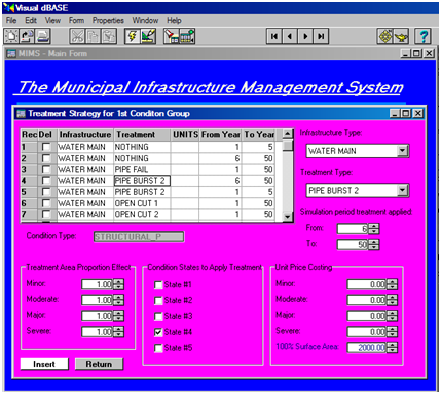Click the grid scrollbar thumb

pos(288,146)
